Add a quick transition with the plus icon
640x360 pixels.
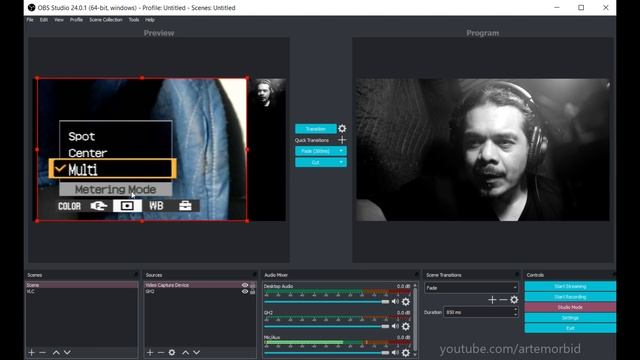tap(342, 140)
